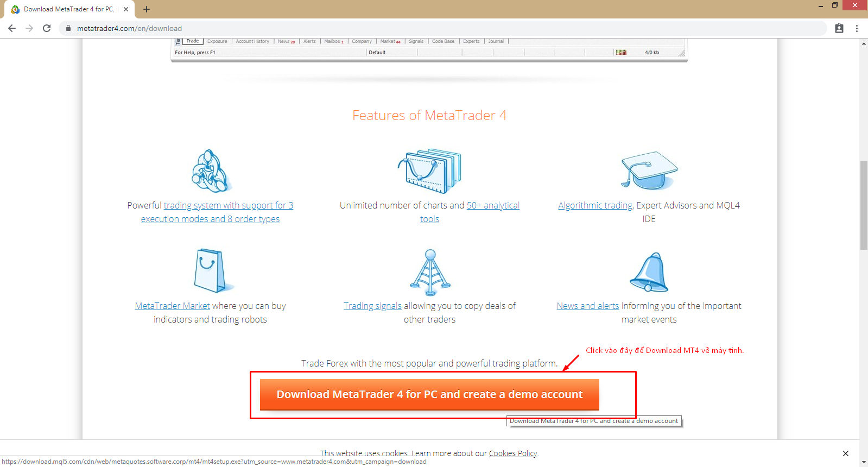868x467 pixels.
Task: Go back to the previous page
Action: point(12,28)
